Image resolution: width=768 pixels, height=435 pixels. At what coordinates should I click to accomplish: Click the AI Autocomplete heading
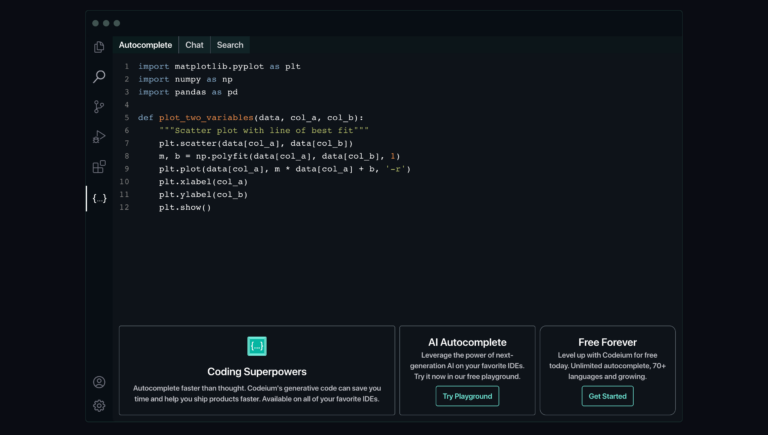[467, 342]
